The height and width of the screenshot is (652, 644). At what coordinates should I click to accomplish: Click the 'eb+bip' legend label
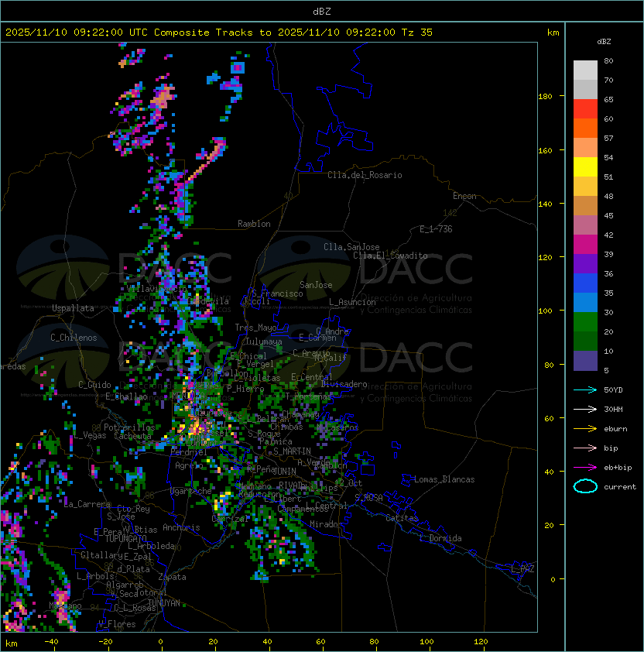tap(618, 468)
